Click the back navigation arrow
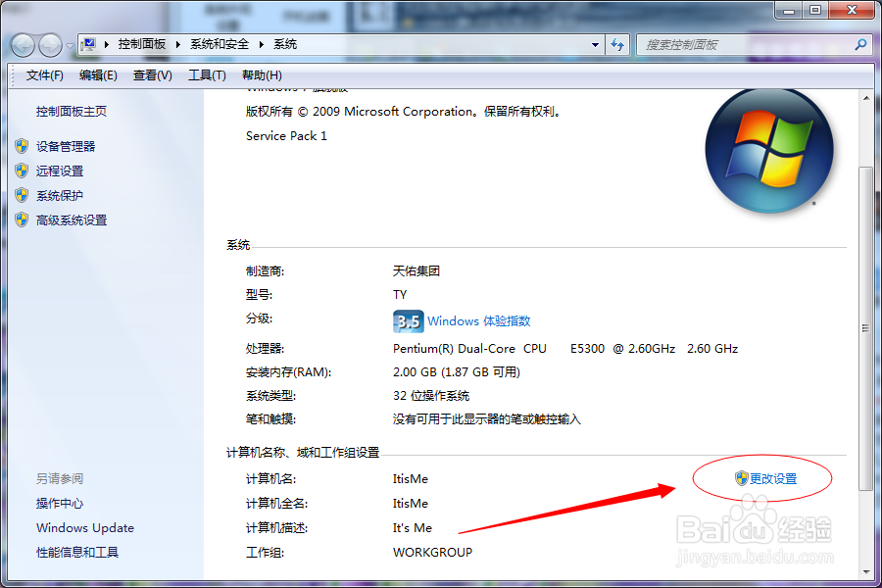882x588 pixels. coord(22,45)
